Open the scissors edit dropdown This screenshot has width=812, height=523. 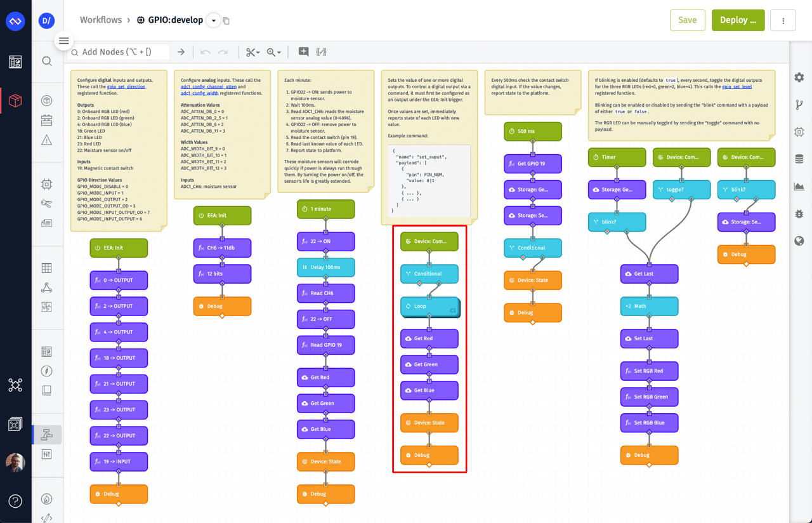(x=253, y=52)
